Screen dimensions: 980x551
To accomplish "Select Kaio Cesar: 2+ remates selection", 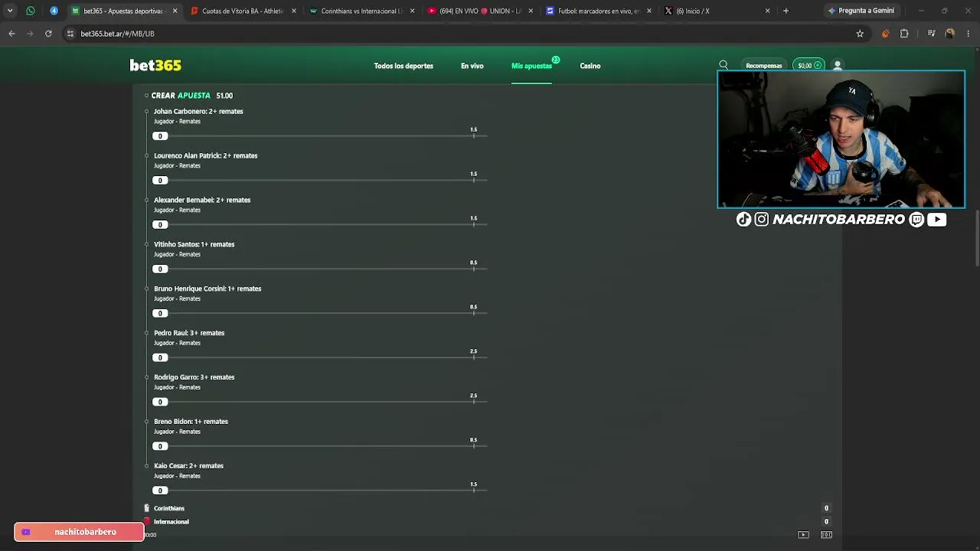I will pos(189,466).
